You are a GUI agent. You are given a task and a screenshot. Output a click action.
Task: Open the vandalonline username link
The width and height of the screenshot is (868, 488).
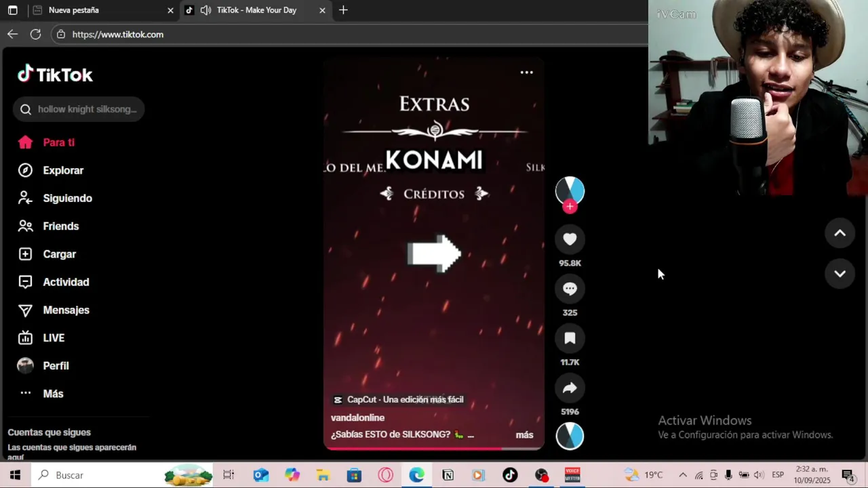tap(357, 418)
